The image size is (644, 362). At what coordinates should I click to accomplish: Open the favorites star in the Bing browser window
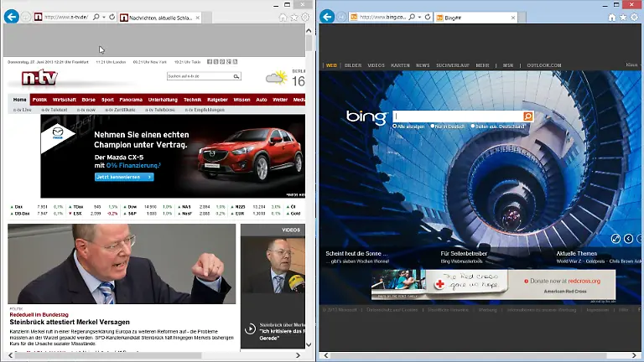click(x=623, y=17)
